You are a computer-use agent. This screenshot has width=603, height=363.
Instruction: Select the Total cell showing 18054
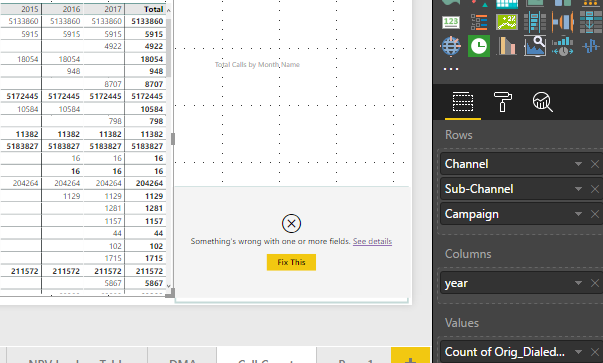[x=152, y=59]
